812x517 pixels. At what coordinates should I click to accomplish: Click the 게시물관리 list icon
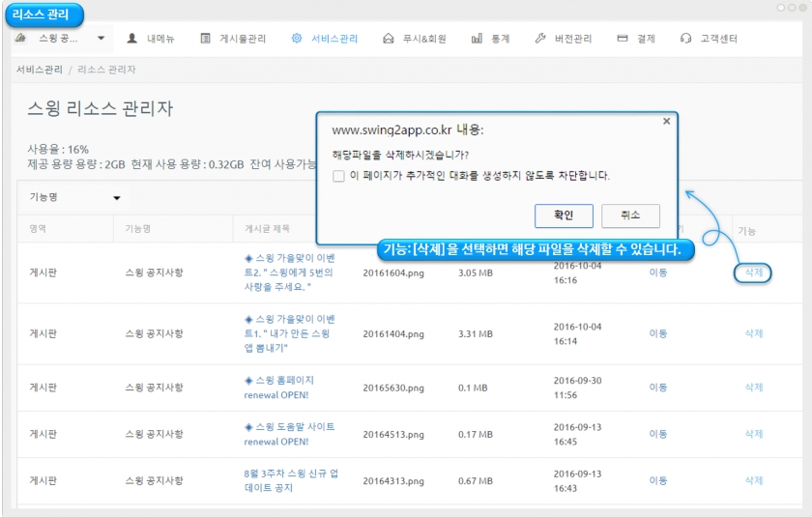[x=206, y=39]
